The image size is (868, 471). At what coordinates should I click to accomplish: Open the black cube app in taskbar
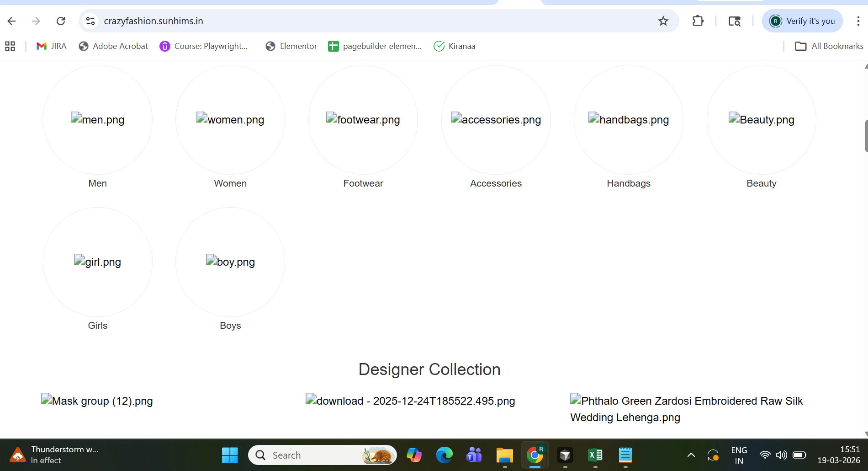pyautogui.click(x=565, y=455)
